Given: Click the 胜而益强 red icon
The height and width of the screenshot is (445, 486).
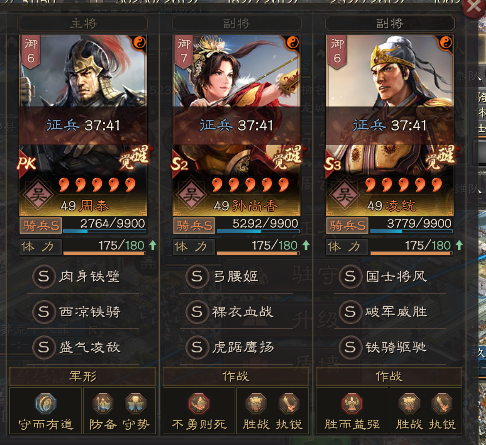Looking at the screenshot, I should point(352,403).
